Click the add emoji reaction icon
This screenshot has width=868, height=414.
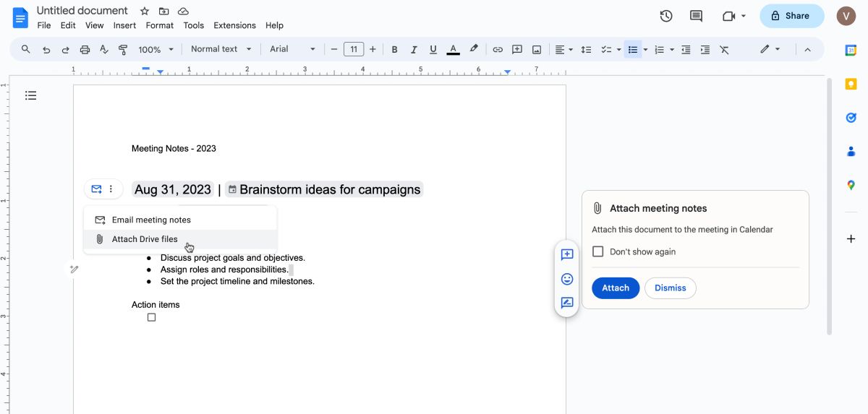click(567, 279)
